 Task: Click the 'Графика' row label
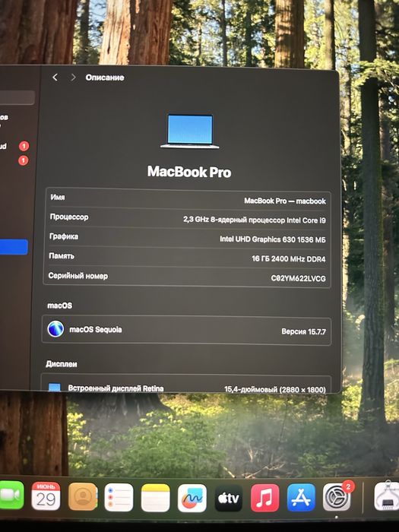click(64, 236)
